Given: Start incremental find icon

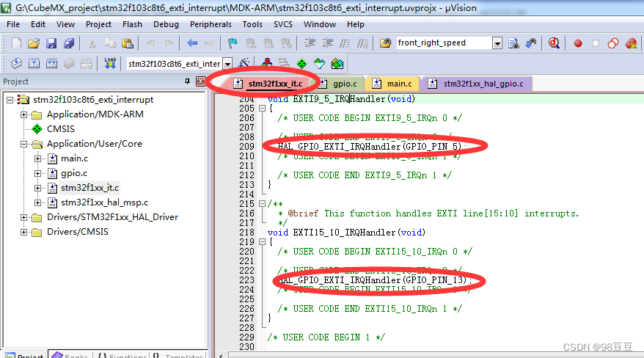Looking at the screenshot, I should tap(531, 43).
